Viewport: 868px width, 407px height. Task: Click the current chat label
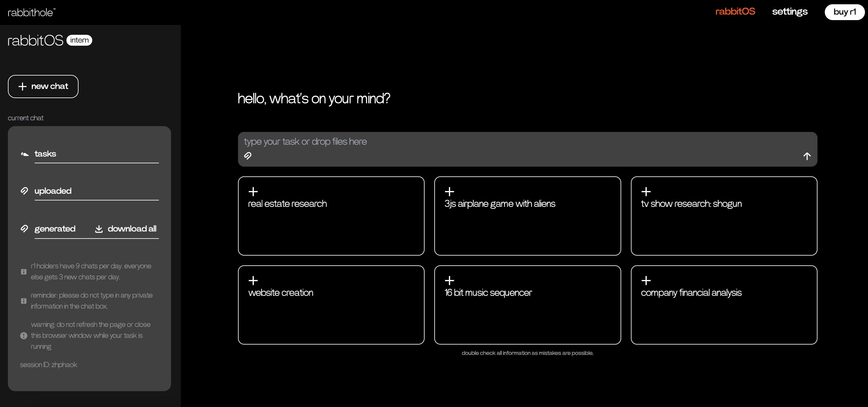pyautogui.click(x=26, y=118)
